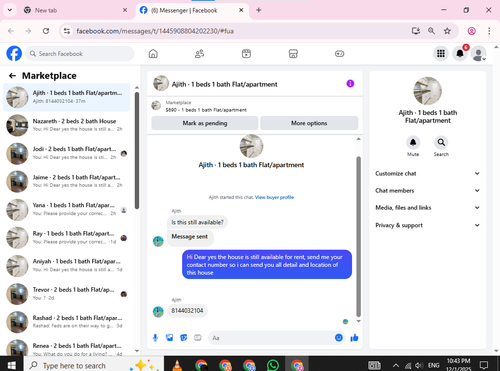This screenshot has width=500, height=371.
Task: Go to the Home feed icon
Action: coord(153,54)
